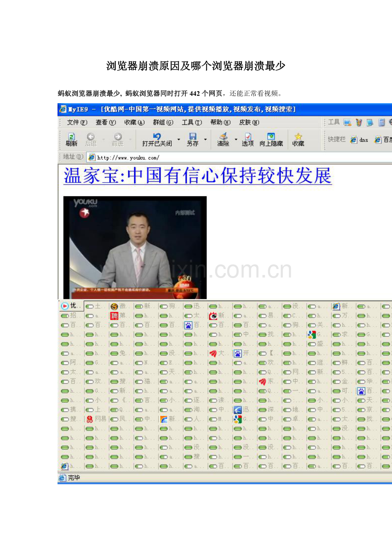This screenshot has height=555, width=392.
Task: Click the 快捷栏 quick-bar label
Action: pos(337,139)
